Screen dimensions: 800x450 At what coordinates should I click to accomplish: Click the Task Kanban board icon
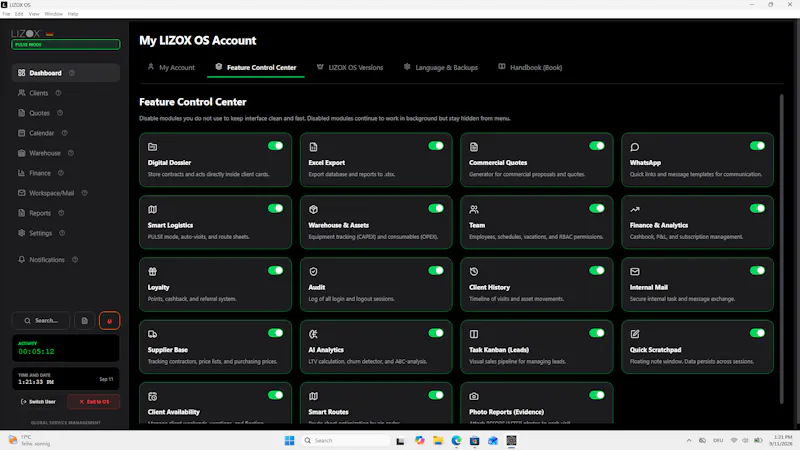click(474, 334)
